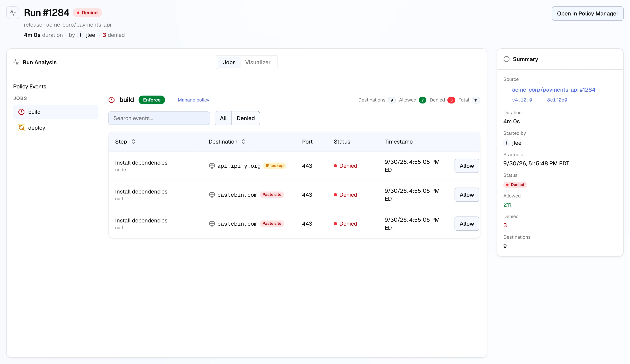Click the Summary circle icon
Image resolution: width=630 pixels, height=364 pixels.
click(x=507, y=59)
